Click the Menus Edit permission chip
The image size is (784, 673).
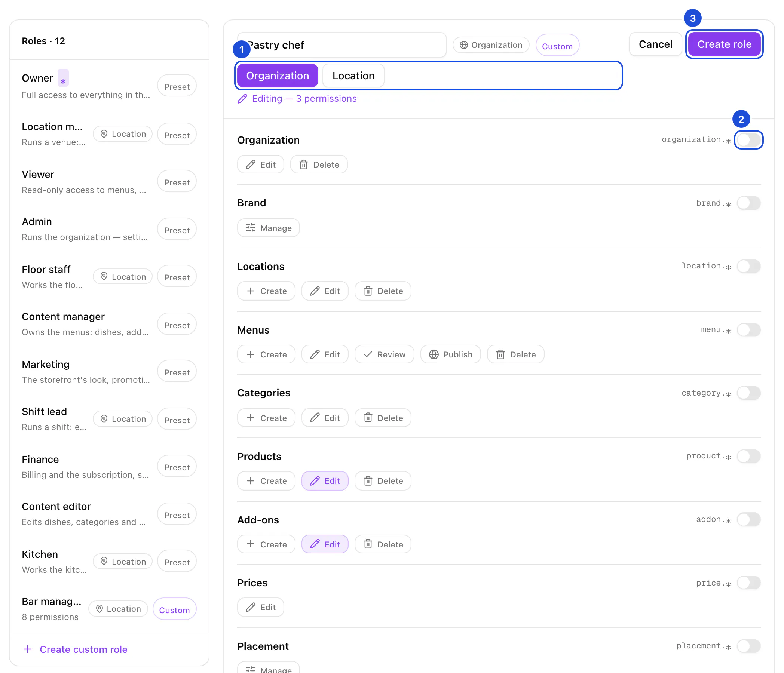pyautogui.click(x=325, y=354)
